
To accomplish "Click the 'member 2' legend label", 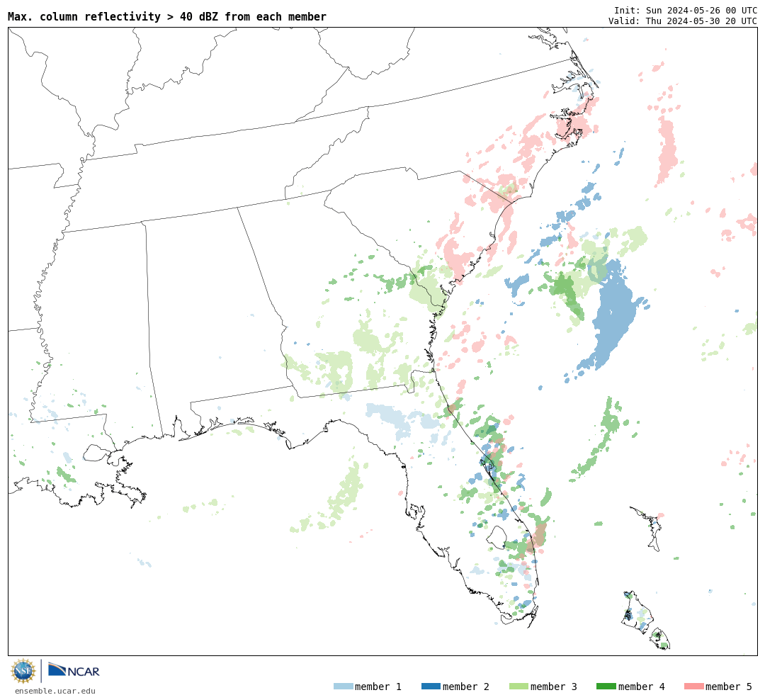I will point(466,687).
